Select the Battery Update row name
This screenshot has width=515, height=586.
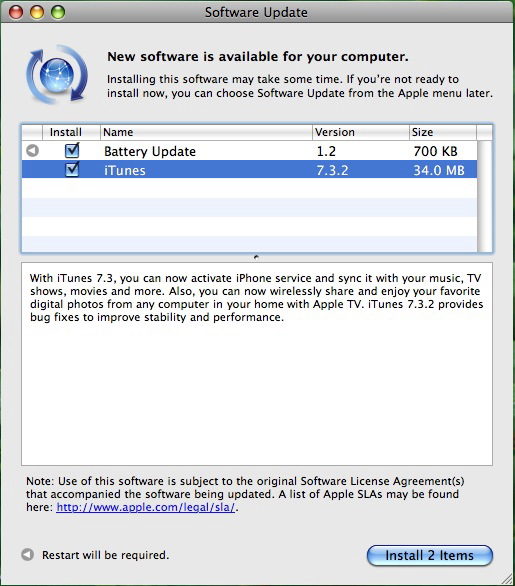tap(150, 151)
